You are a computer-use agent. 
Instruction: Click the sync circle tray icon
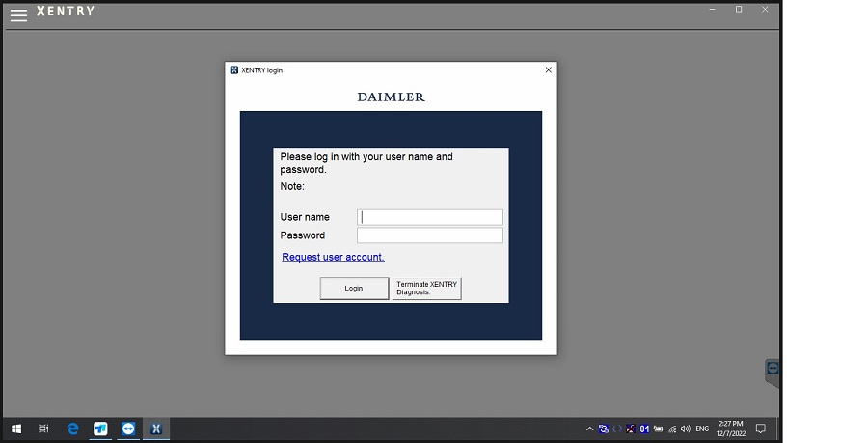coord(617,429)
